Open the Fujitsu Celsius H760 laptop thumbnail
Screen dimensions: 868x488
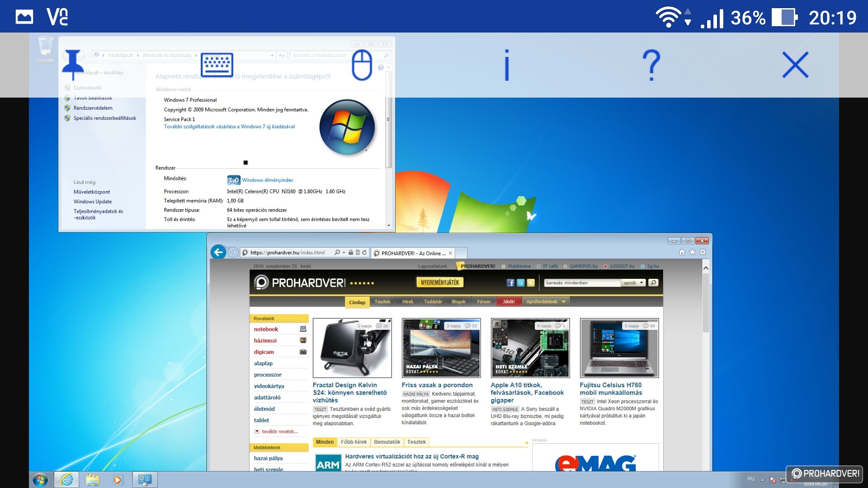[x=619, y=348]
